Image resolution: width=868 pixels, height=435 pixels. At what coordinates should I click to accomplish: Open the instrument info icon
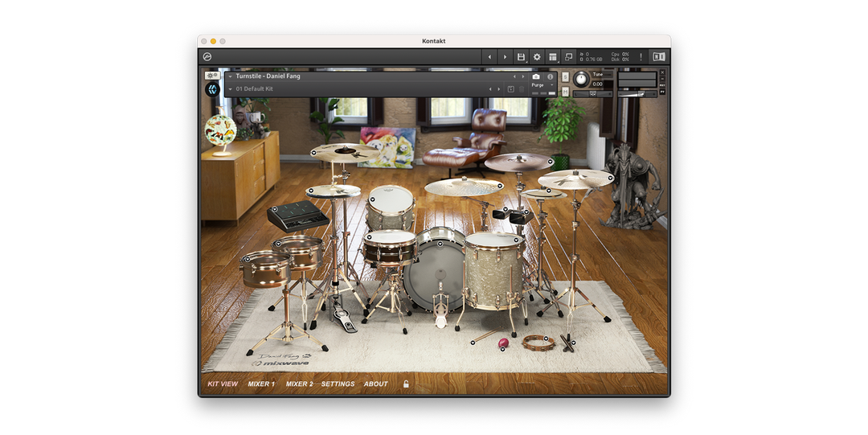[551, 76]
